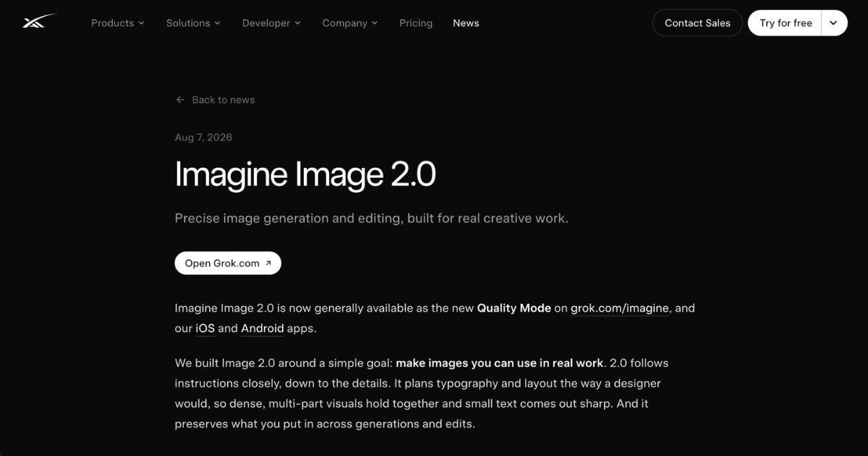
Task: Expand the Company menu chevron
Action: pyautogui.click(x=375, y=23)
